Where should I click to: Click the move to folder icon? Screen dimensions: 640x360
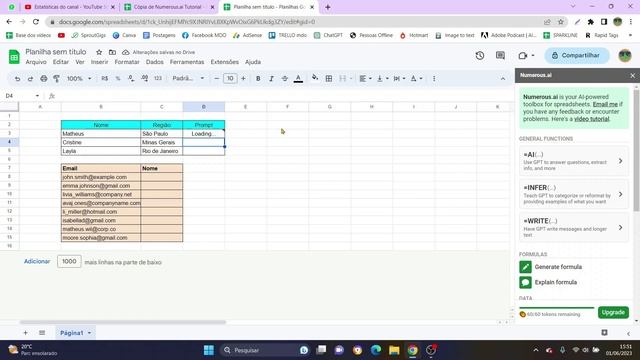(112, 52)
